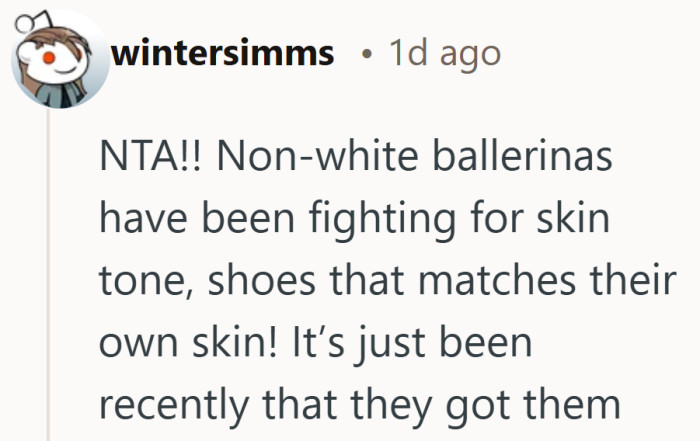Open the wintersimms user profile link
The image size is (700, 441).
pyautogui.click(x=223, y=53)
